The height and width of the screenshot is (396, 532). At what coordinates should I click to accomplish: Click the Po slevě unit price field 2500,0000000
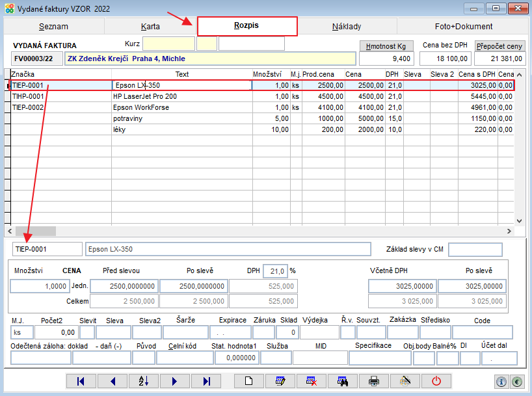[x=194, y=286]
